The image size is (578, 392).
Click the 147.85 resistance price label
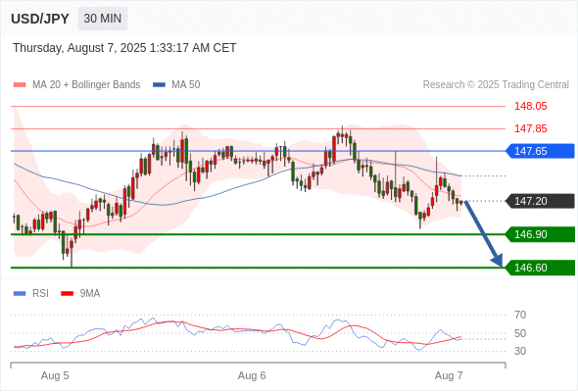click(530, 128)
